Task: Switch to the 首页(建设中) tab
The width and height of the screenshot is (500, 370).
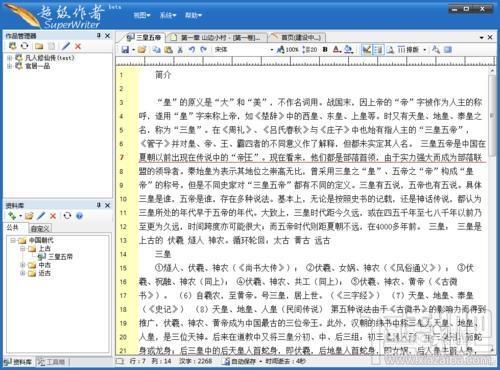Action: pos(297,37)
